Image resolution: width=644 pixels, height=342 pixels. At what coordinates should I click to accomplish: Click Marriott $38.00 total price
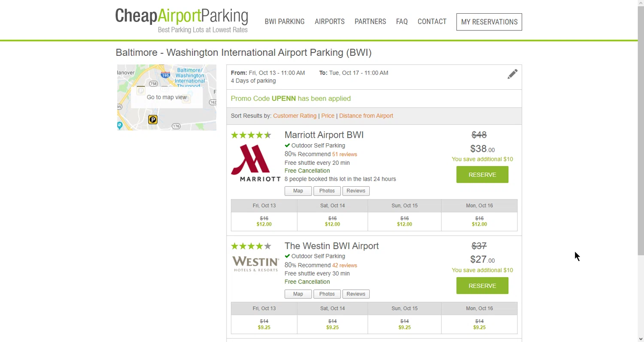(482, 149)
